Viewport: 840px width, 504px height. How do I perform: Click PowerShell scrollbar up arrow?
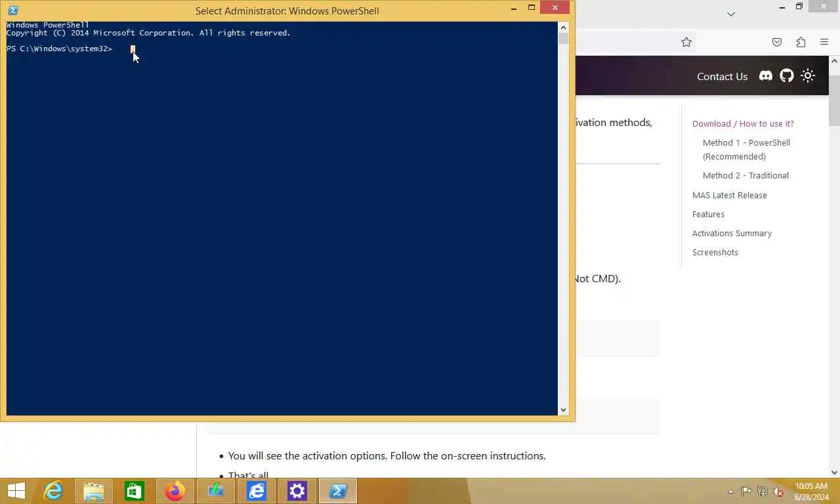(x=563, y=27)
